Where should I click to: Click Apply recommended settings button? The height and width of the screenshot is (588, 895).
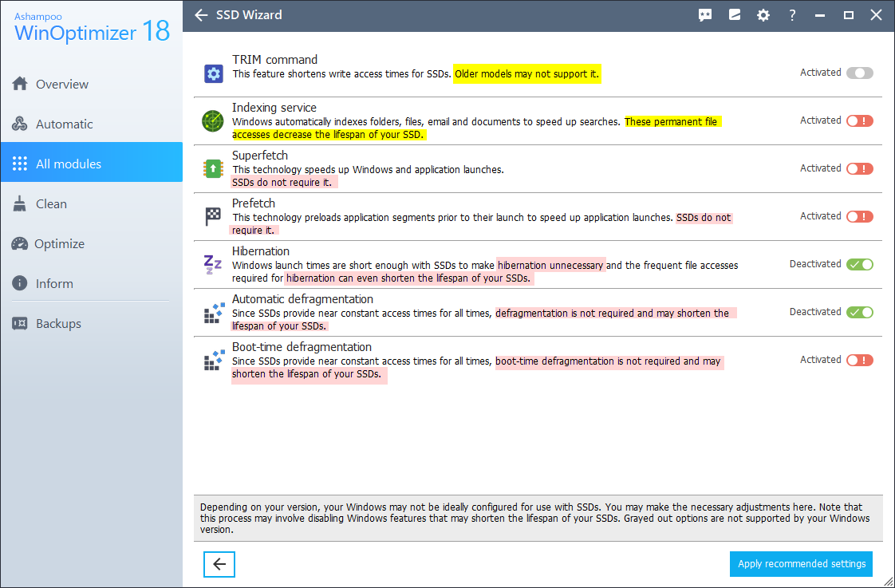coord(802,564)
